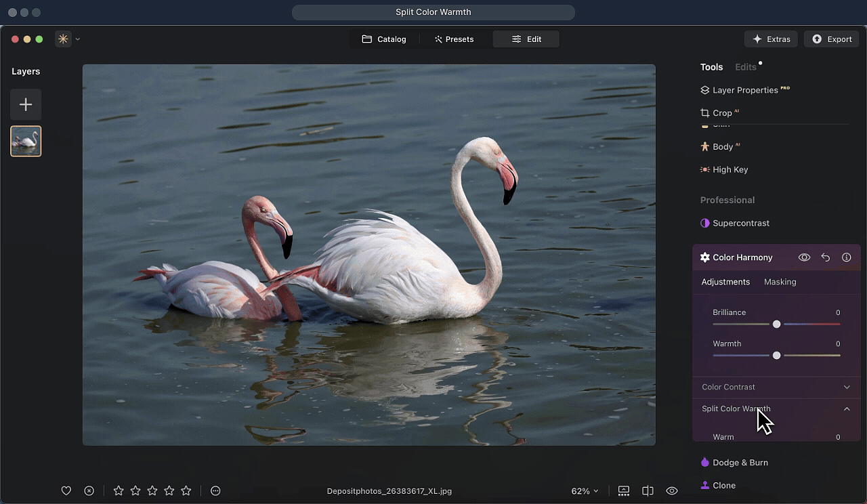Viewport: 867px width, 504px height.
Task: Click the Brilliance slider handle
Action: (x=776, y=324)
